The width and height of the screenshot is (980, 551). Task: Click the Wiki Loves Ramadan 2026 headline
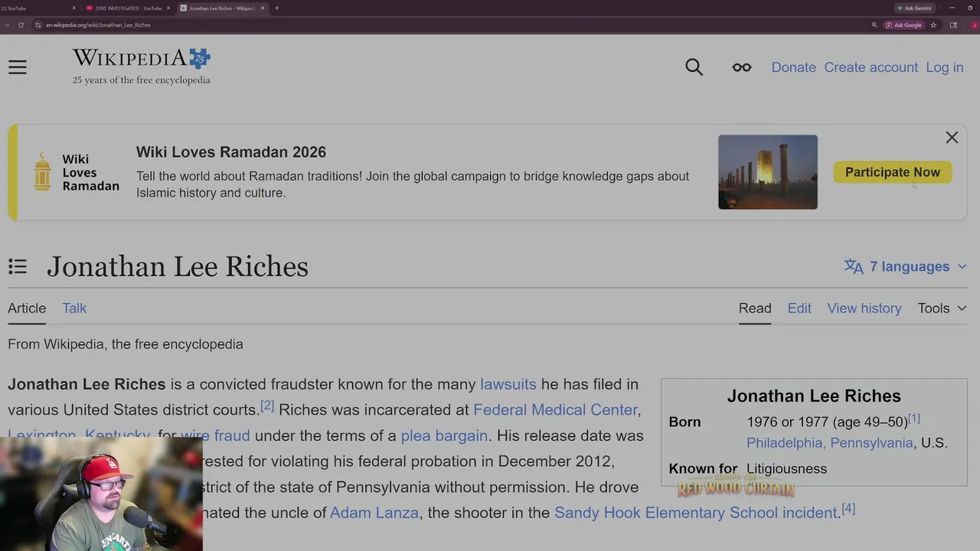231,152
